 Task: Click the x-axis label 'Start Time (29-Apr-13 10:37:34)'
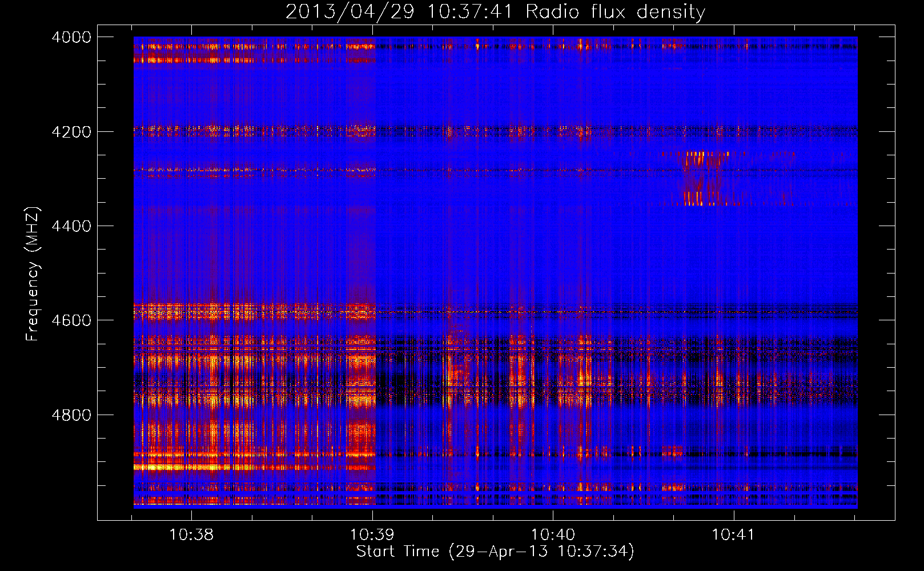click(495, 552)
